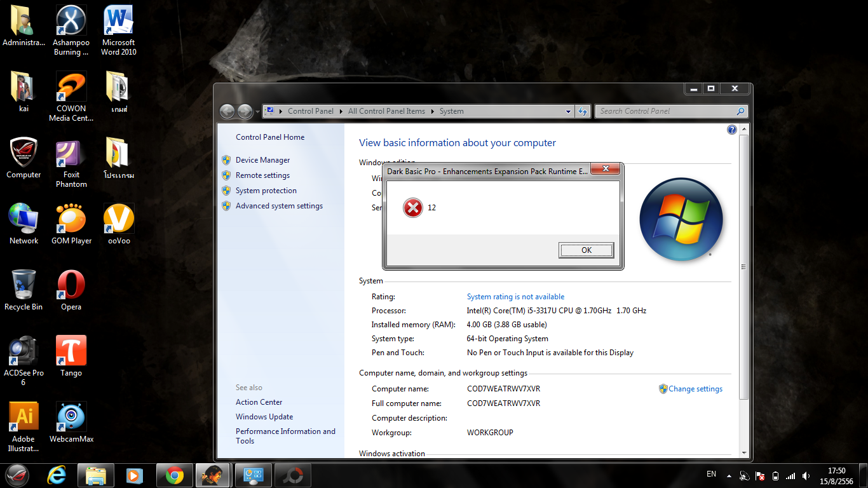
Task: Click OK in the Dark Basic Pro error dialog
Action: tap(587, 250)
